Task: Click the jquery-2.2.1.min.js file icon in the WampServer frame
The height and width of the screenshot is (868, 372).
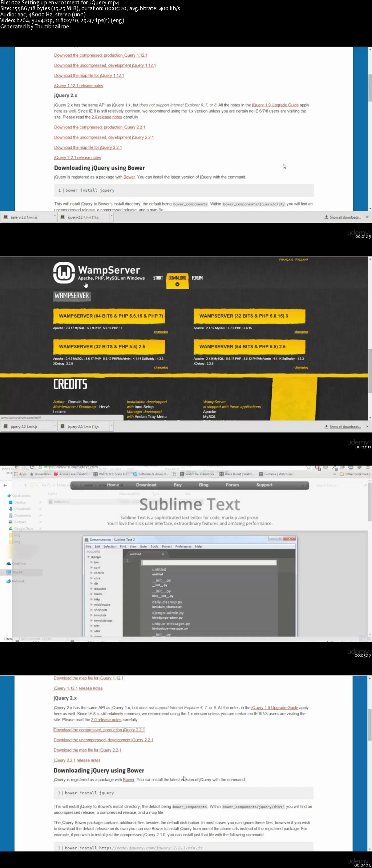Action: click(x=6, y=427)
